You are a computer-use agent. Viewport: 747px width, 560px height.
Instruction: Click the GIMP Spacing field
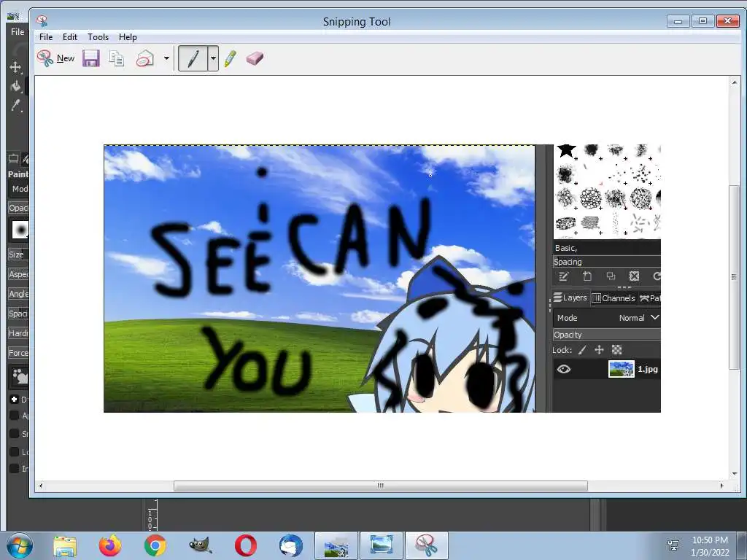[18, 314]
